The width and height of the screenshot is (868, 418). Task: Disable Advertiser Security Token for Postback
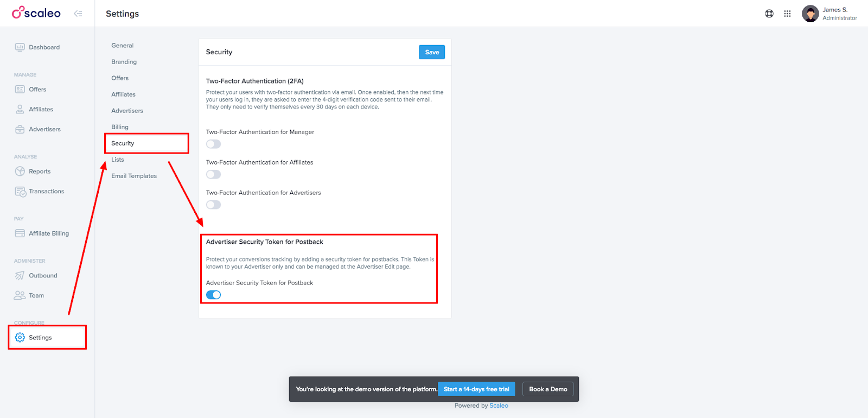tap(213, 295)
